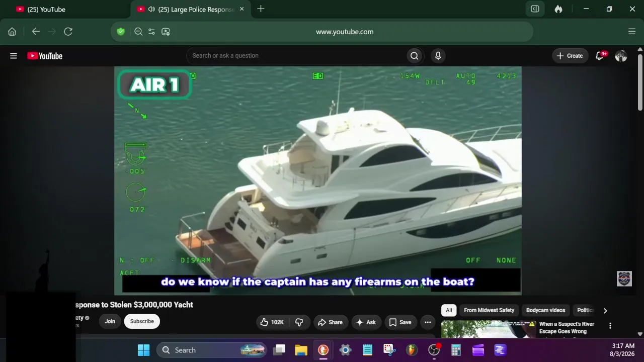
Task: View the green privacy shield info
Action: click(121, 32)
